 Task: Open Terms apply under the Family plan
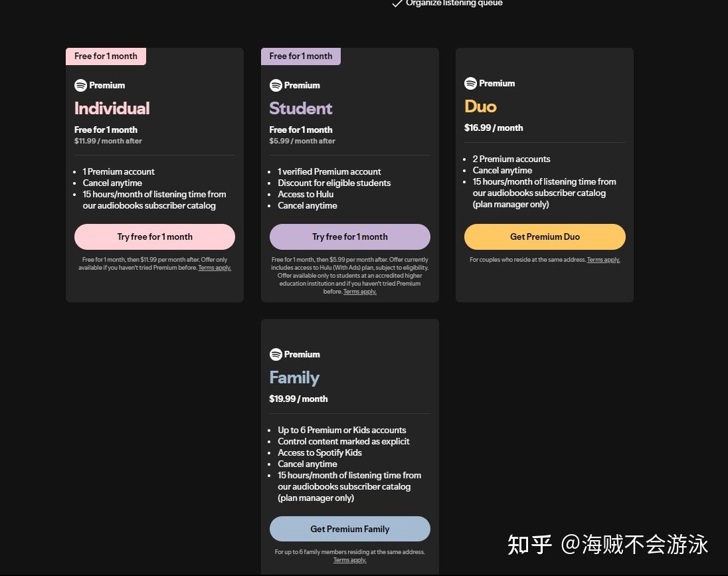[349, 559]
